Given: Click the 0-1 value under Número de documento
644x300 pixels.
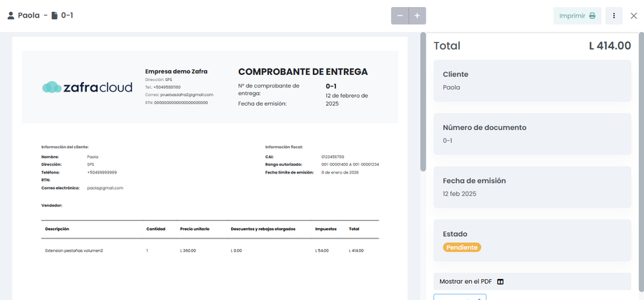Looking at the screenshot, I should [447, 141].
